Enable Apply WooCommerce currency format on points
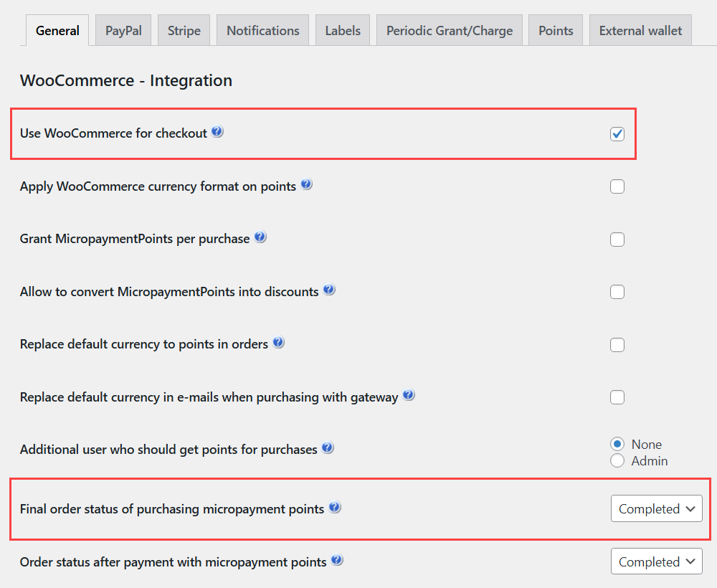717x588 pixels. pos(617,186)
